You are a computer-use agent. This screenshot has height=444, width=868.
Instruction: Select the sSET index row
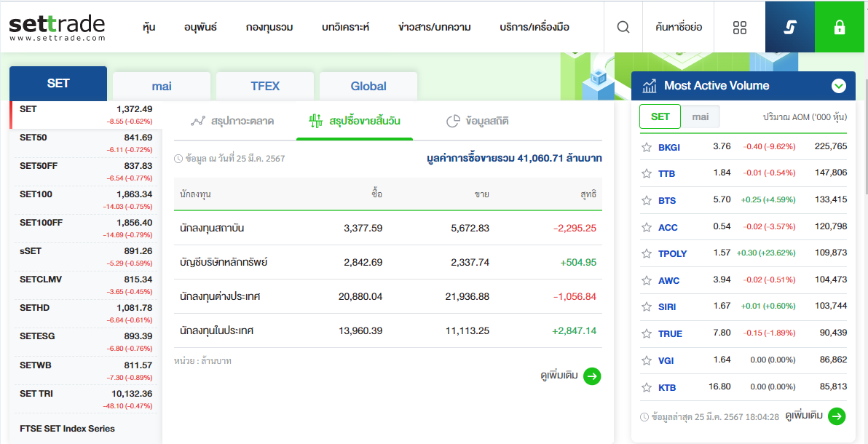[86, 256]
